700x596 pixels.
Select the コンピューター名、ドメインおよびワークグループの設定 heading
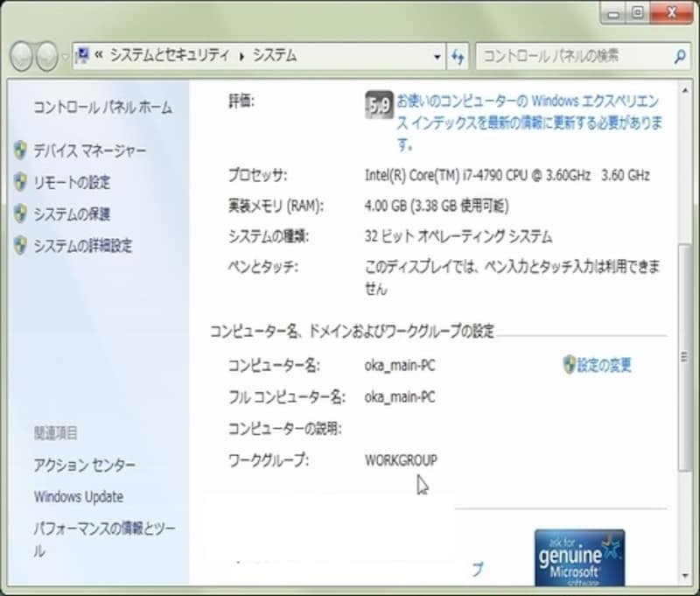point(352,332)
